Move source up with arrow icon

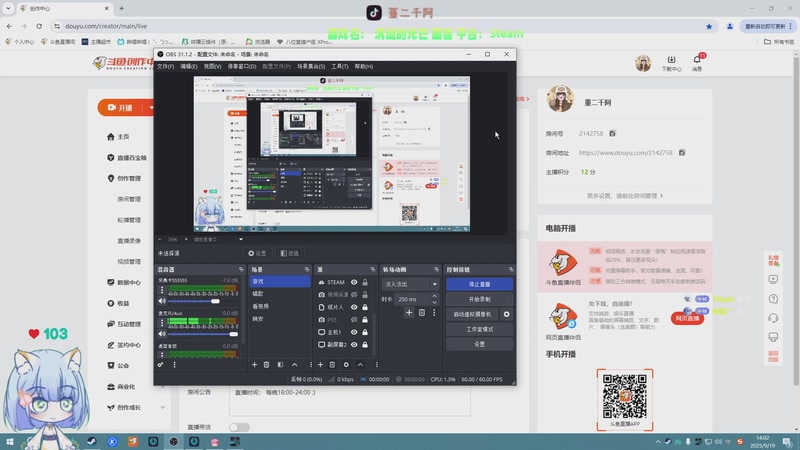(x=360, y=365)
